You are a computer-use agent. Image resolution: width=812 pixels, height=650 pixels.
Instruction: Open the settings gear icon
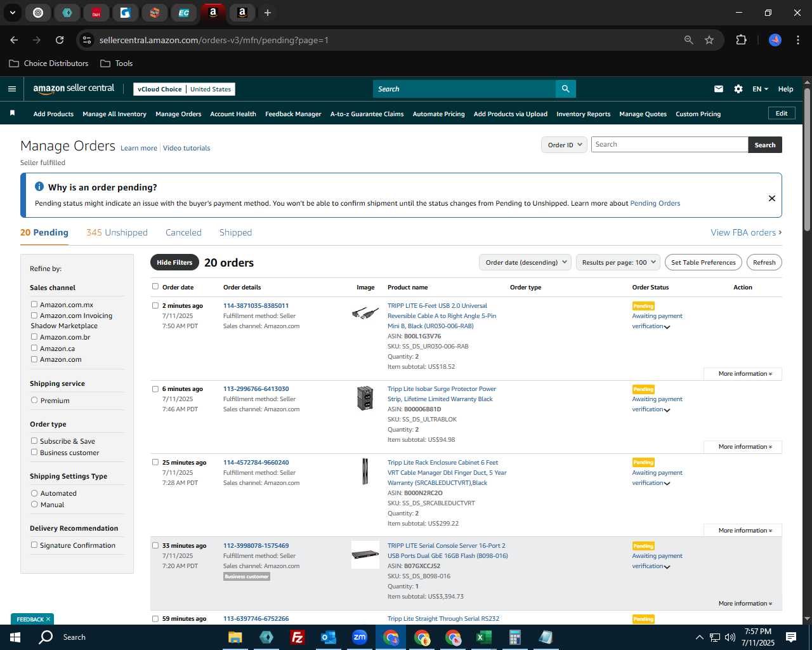click(x=738, y=89)
